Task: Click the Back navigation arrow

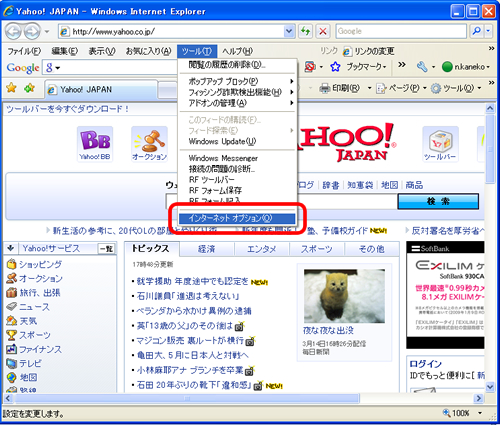Action: point(13,31)
